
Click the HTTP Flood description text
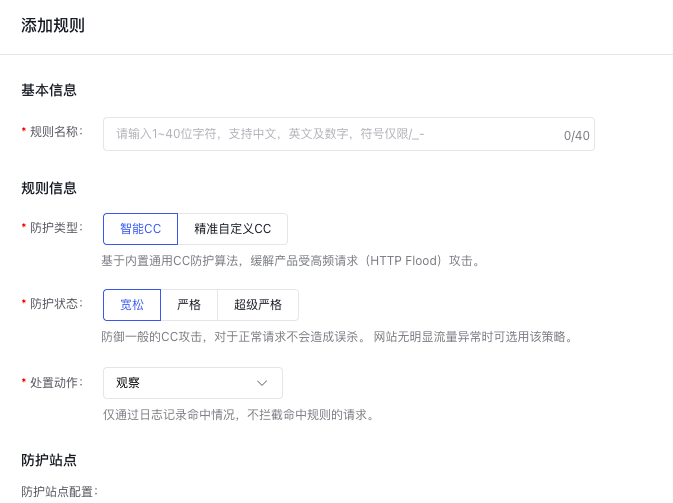[x=291, y=261]
